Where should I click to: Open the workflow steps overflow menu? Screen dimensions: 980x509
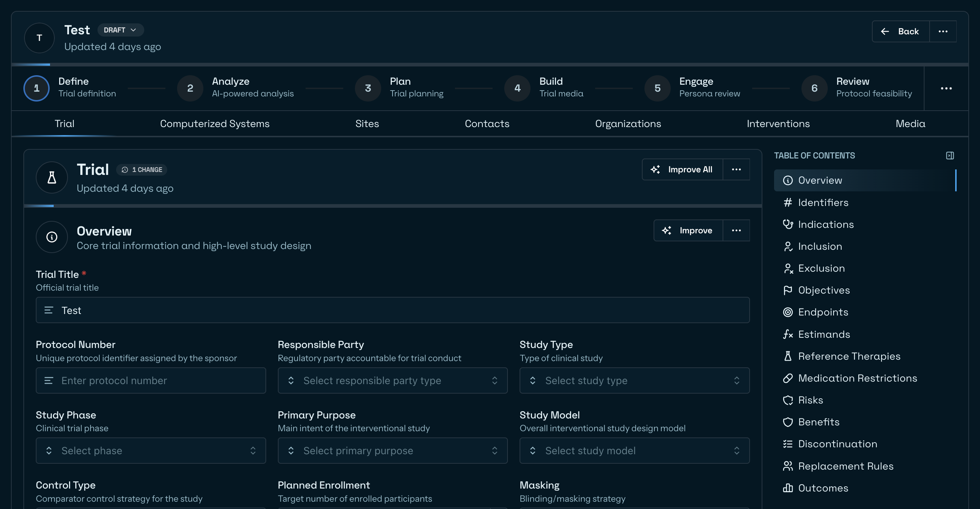tap(946, 88)
